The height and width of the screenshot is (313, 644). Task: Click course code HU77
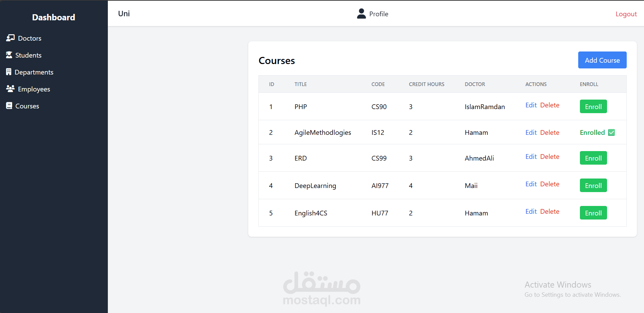pos(379,213)
